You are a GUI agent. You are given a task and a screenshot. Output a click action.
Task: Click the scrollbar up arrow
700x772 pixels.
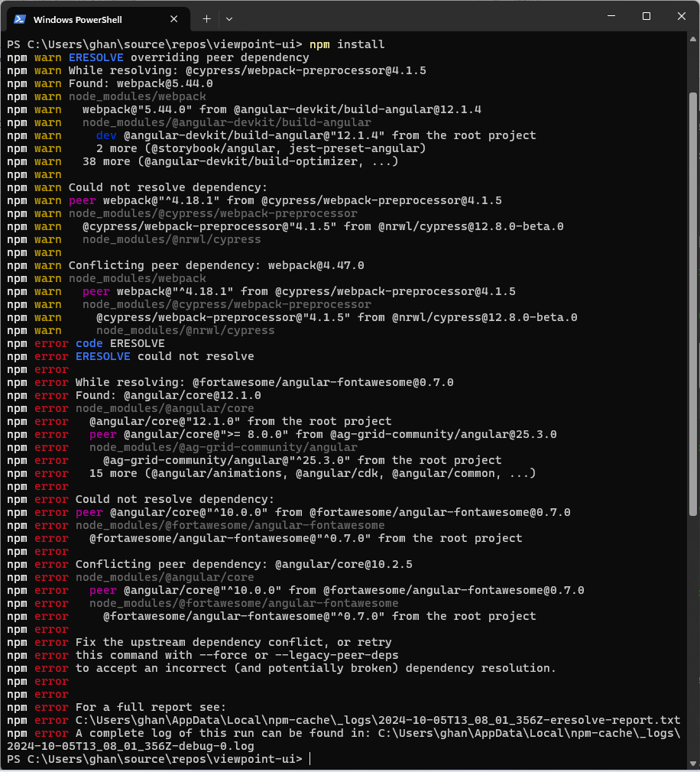point(692,39)
